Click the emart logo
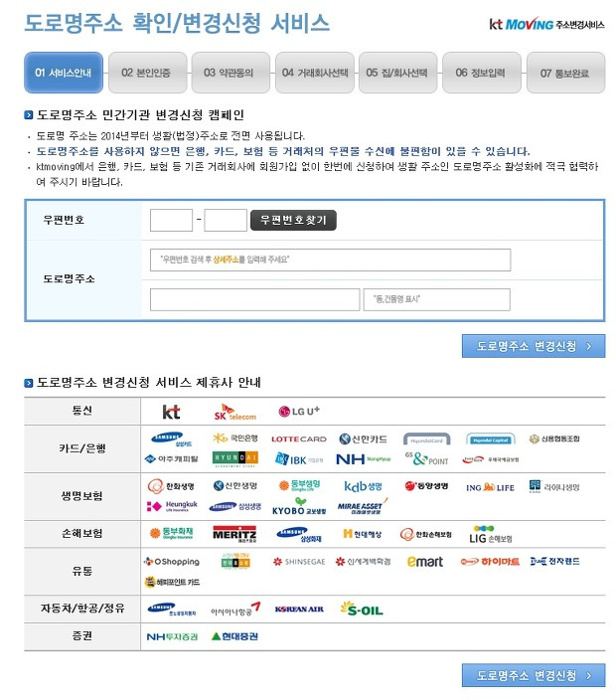Image resolution: width=616 pixels, height=700 pixels. [425, 562]
